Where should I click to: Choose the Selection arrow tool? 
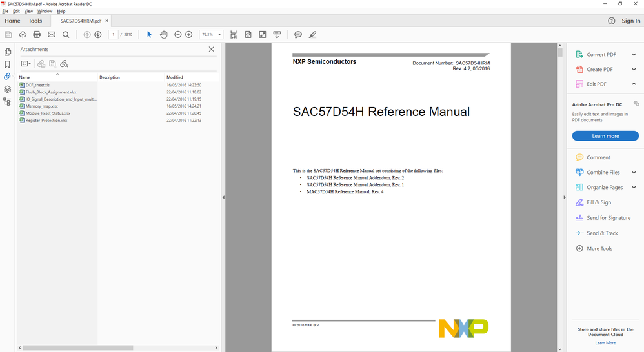point(150,35)
